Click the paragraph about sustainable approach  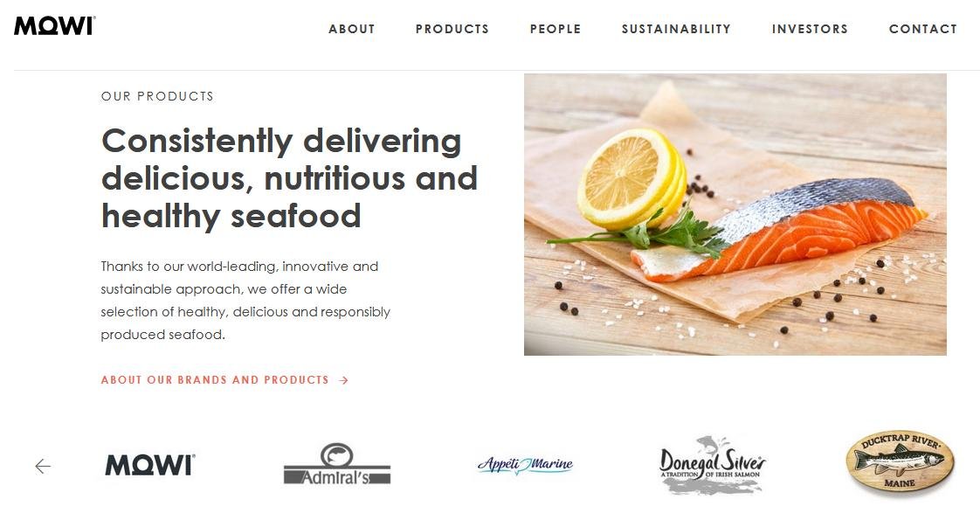click(x=245, y=301)
